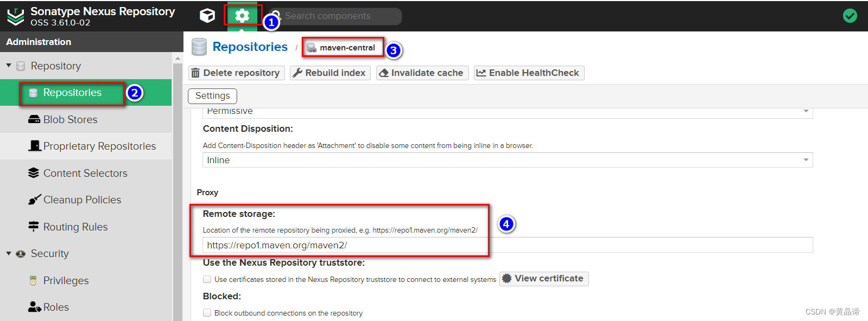The height and width of the screenshot is (321, 868).
Task: Open the Content Disposition Inline dropdown
Action: (x=508, y=160)
